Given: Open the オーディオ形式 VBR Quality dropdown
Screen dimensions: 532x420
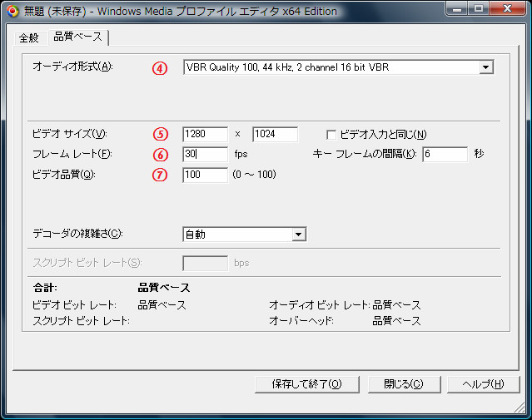Looking at the screenshot, I should (x=486, y=67).
